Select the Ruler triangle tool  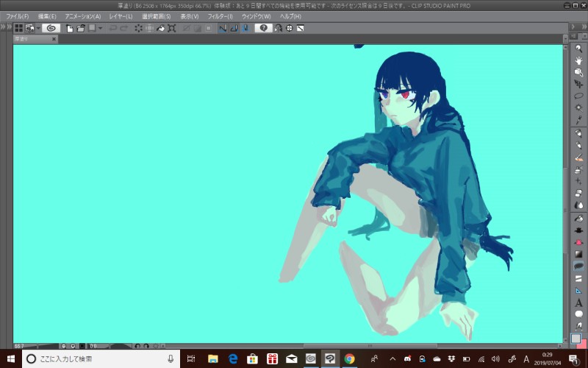click(578, 290)
